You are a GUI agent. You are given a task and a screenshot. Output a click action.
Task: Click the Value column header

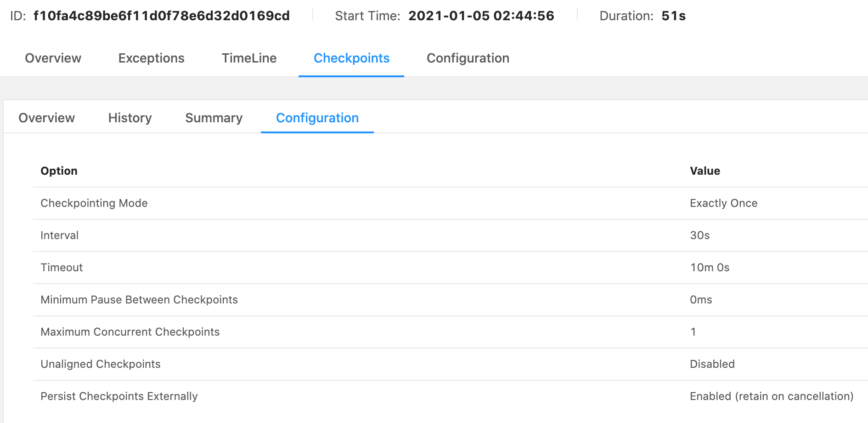(705, 171)
